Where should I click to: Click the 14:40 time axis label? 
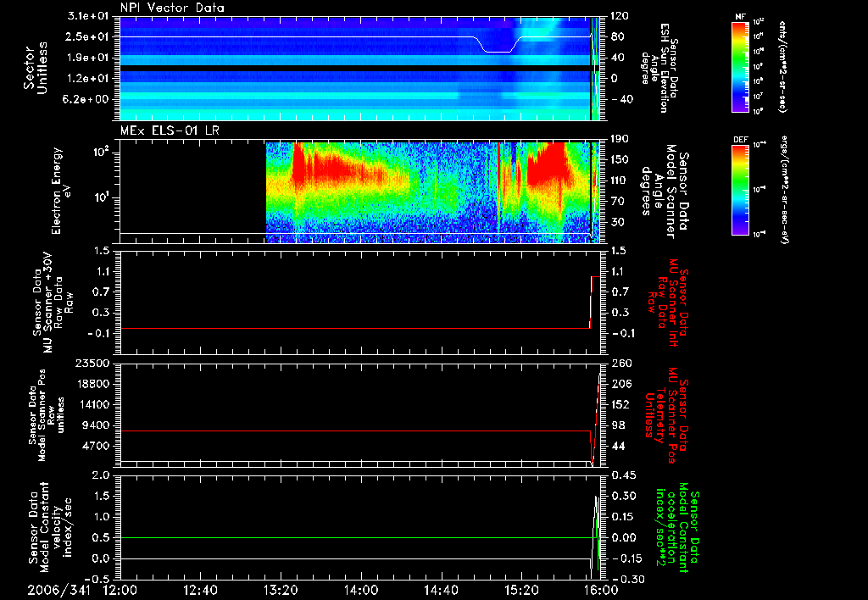441,590
